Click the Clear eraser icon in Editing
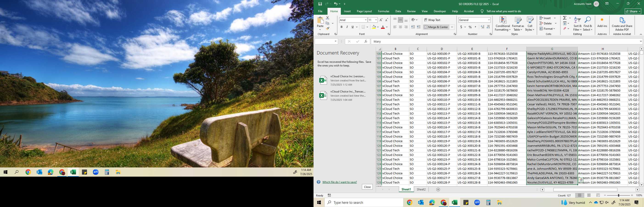Viewport: 644px width, 207px height. click(x=565, y=29)
